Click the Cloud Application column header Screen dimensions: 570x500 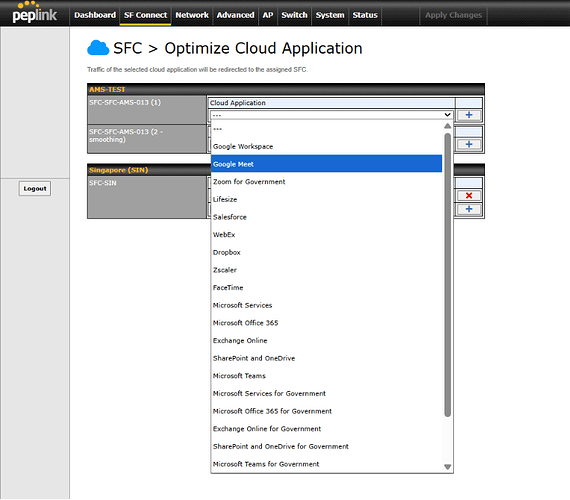coord(331,103)
